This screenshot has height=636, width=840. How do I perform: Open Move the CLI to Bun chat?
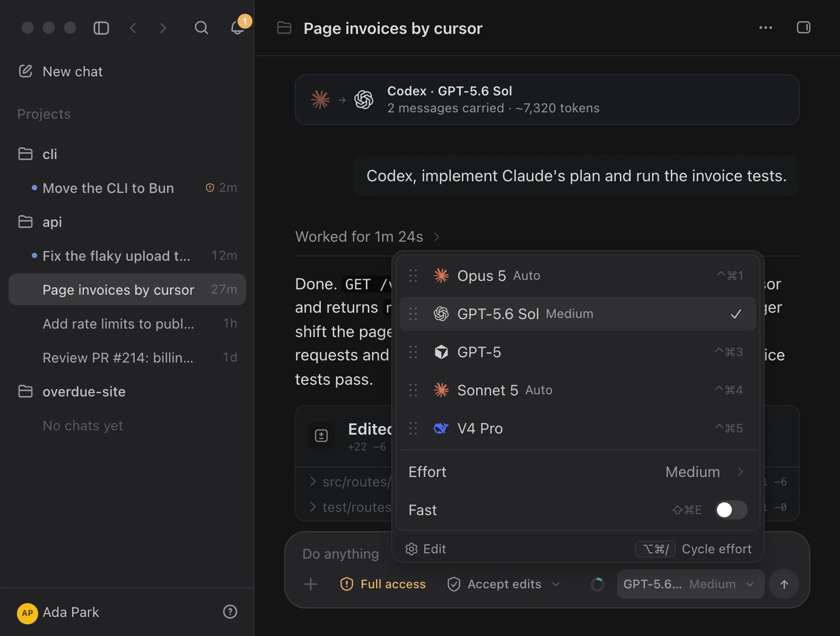(x=127, y=188)
